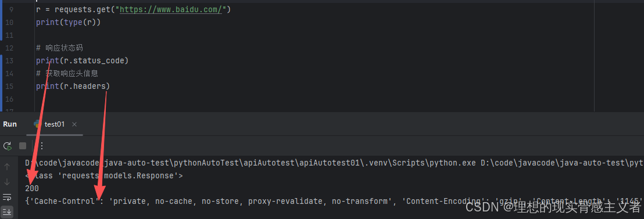Click the 获取响应头信息 comment line
Screen dimensions: 644x219
tap(67, 73)
